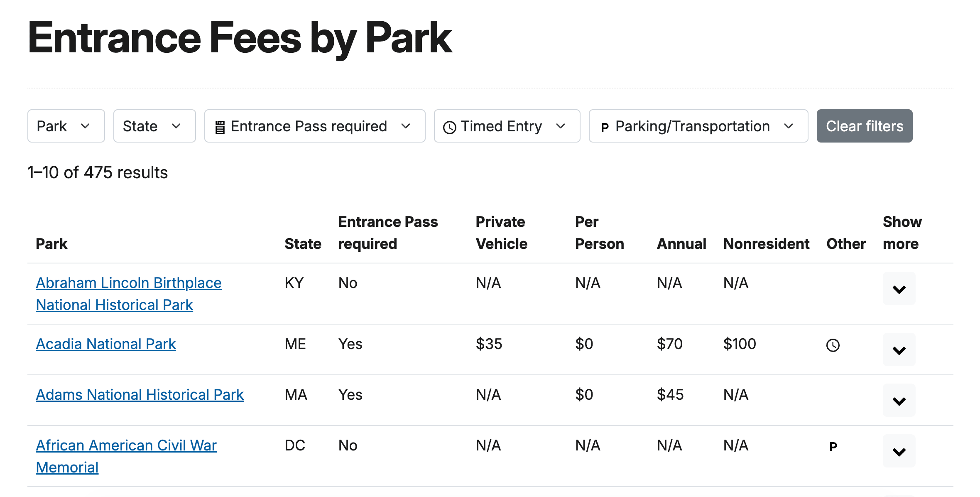Show more for Adams National Historical Park
The width and height of the screenshot is (980, 497).
pyautogui.click(x=899, y=401)
